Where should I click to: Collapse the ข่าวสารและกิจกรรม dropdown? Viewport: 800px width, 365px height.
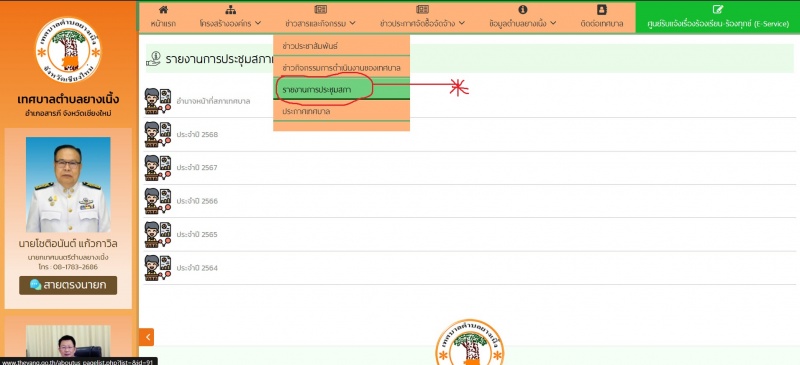320,23
